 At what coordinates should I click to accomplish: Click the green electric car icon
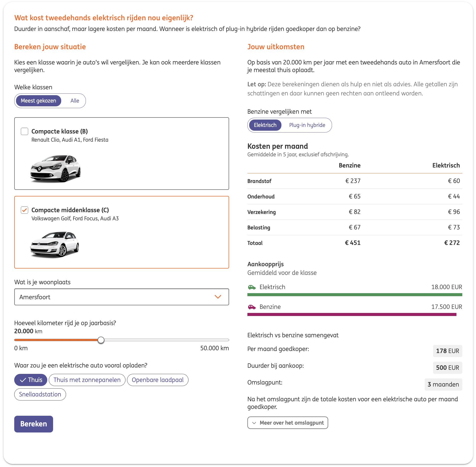pyautogui.click(x=252, y=287)
